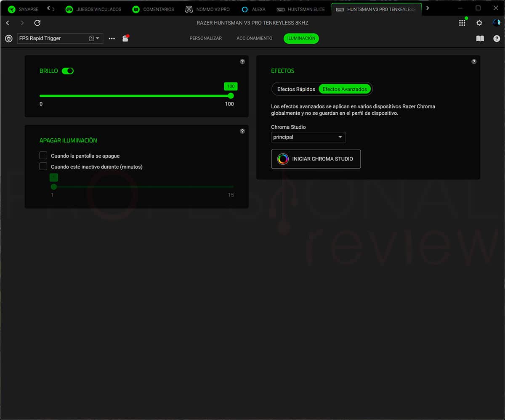This screenshot has width=505, height=420.
Task: Open the Comentarios tab
Action: (154, 9)
